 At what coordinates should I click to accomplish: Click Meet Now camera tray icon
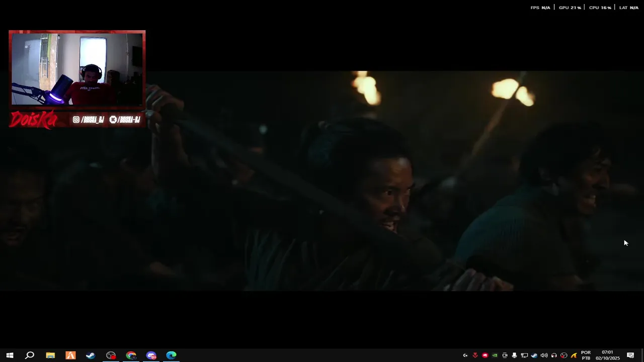[x=505, y=355]
